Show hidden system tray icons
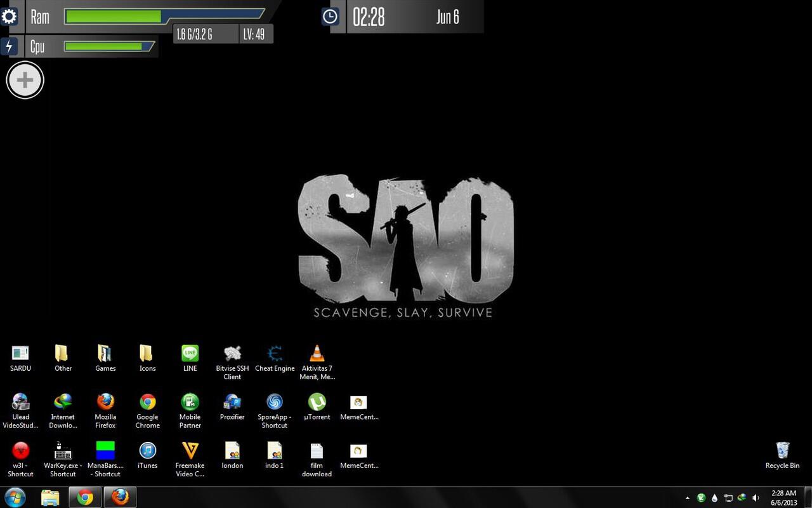812x508 pixels. [688, 498]
